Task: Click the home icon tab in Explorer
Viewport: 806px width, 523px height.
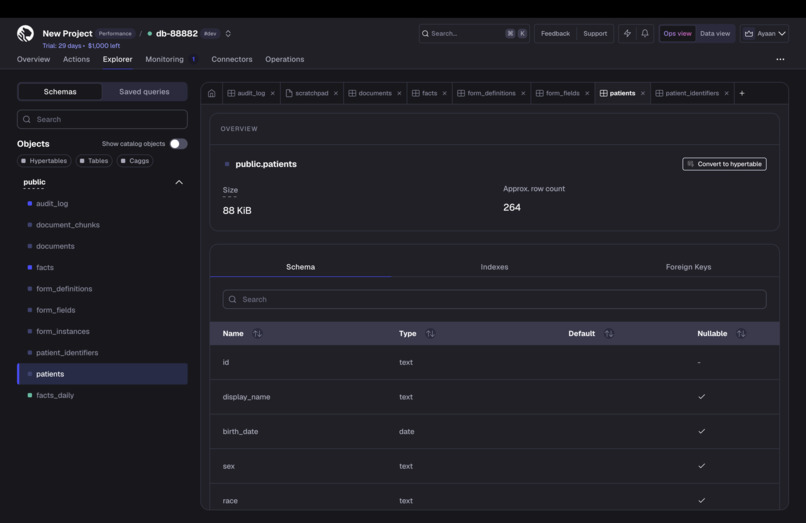Action: [x=212, y=93]
